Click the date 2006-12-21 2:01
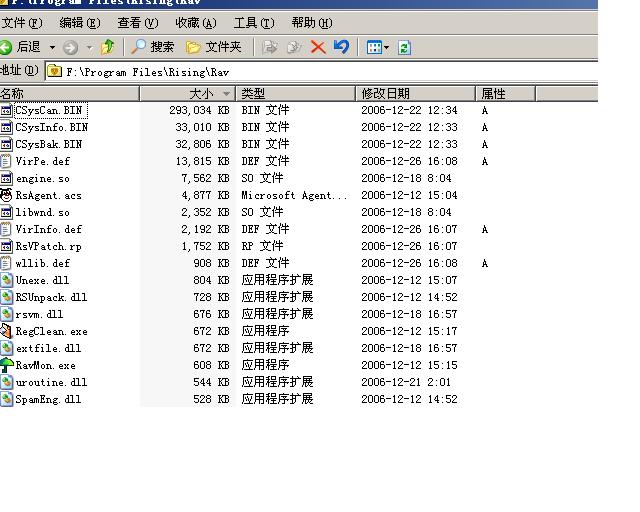 tap(406, 382)
